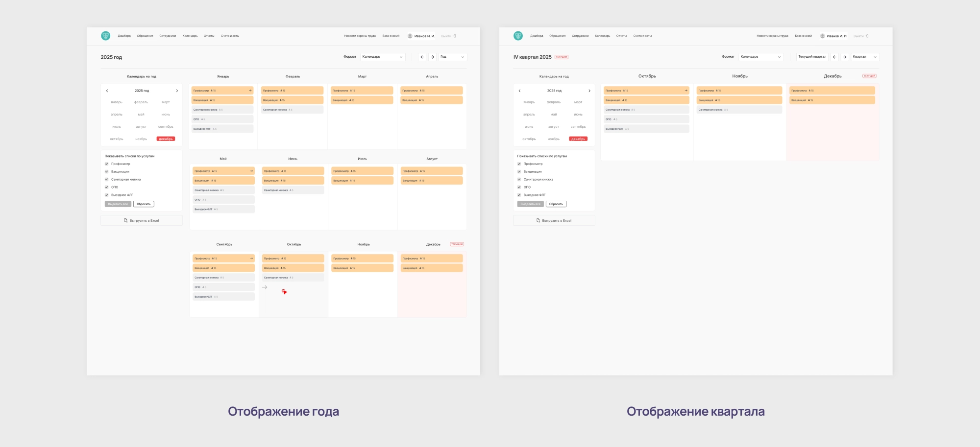Click Сбросить in the year view filters
The width and height of the screenshot is (980, 447).
pos(144,204)
